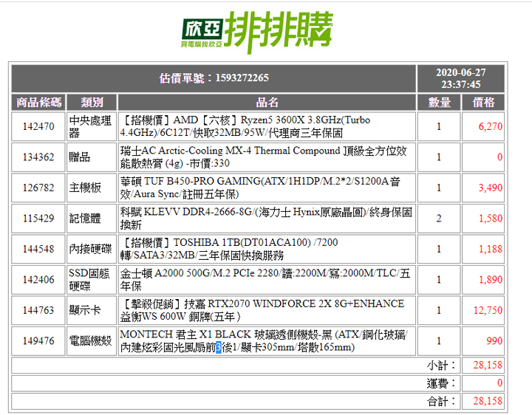Click the 價格 column header
Image resolution: width=532 pixels, height=415 pixels.
click(483, 102)
